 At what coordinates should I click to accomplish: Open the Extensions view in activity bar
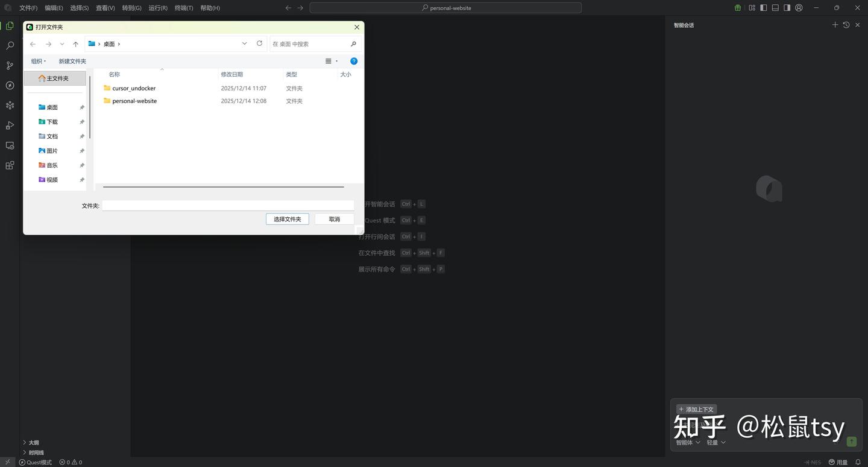[x=10, y=165]
